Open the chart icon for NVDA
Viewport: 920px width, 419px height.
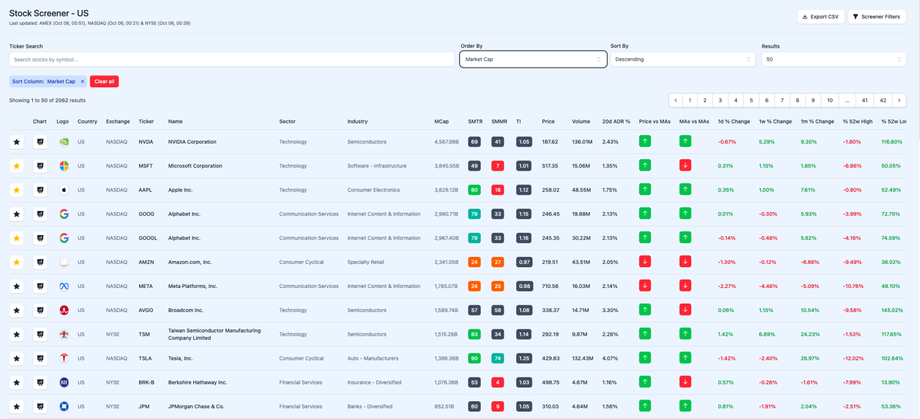coord(40,142)
